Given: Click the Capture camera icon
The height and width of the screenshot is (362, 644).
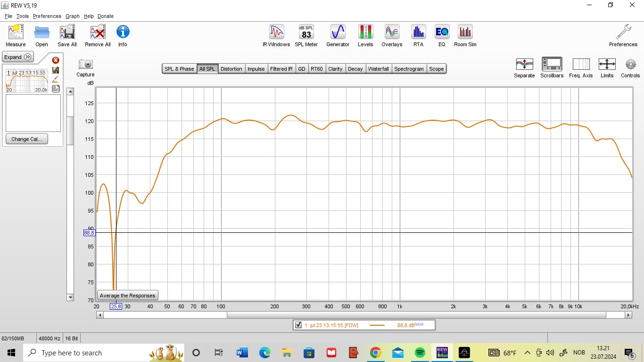Looking at the screenshot, I should (x=85, y=65).
